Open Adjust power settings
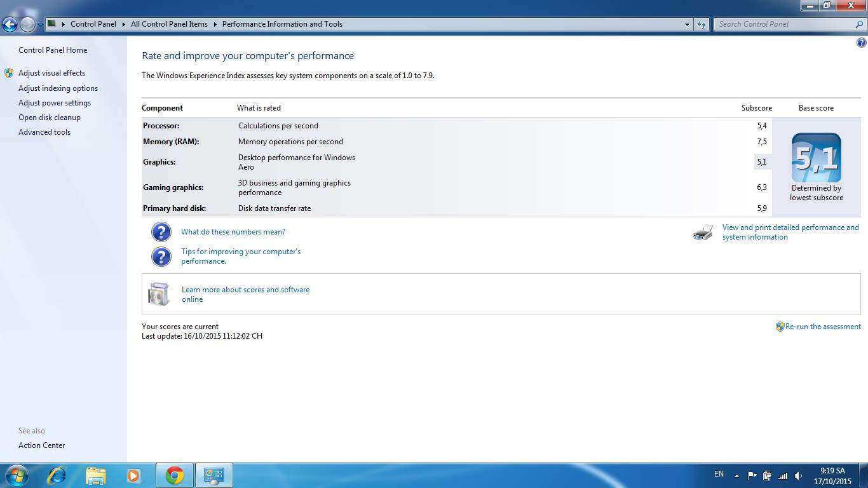This screenshot has height=488, width=868. pyautogui.click(x=55, y=103)
